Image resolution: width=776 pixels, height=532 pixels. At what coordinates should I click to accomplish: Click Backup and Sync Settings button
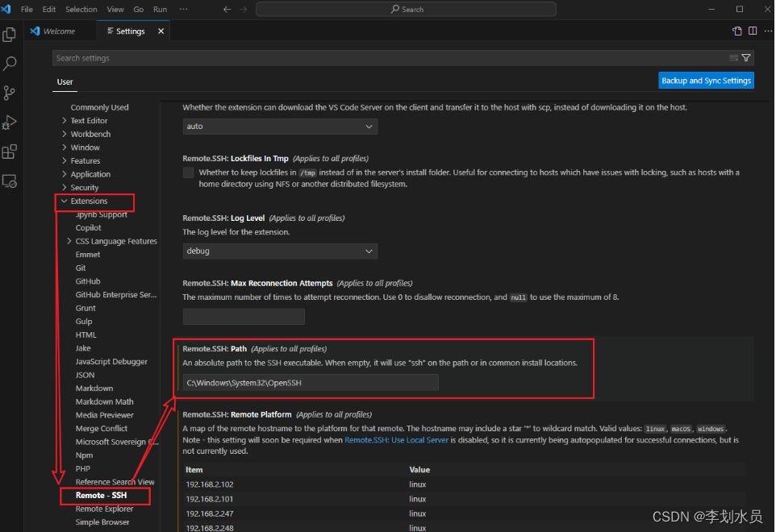click(x=706, y=81)
